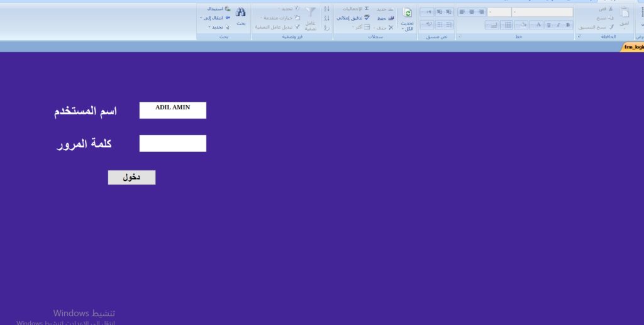Expand the Go To (انتقال إلى) dropdown
Screen dimensions: 644x325
pos(215,18)
